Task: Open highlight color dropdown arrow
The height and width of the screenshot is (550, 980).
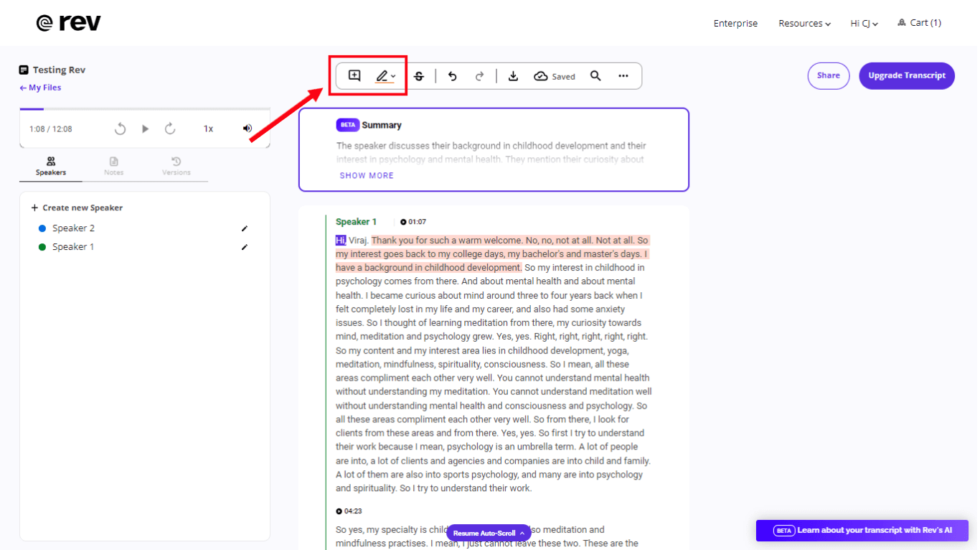Action: [394, 77]
